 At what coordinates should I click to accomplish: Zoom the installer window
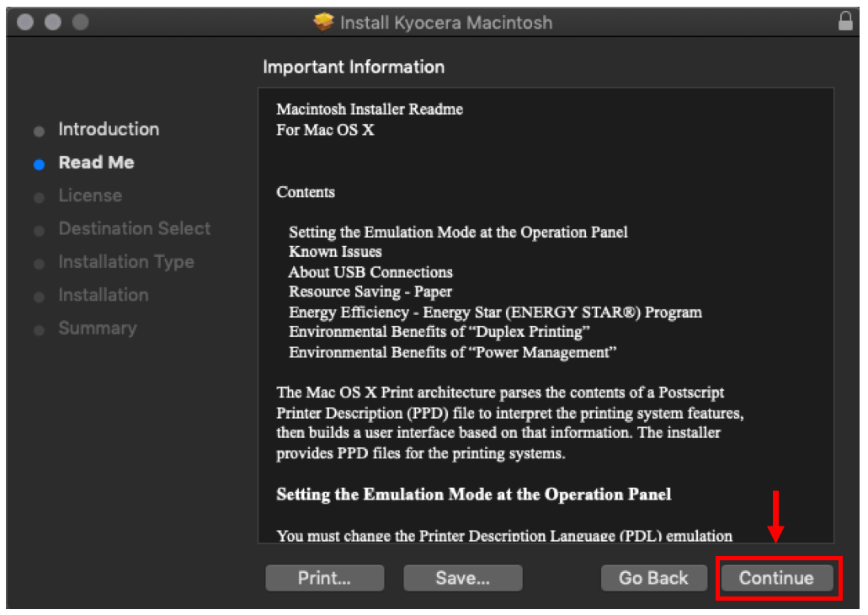[79, 23]
